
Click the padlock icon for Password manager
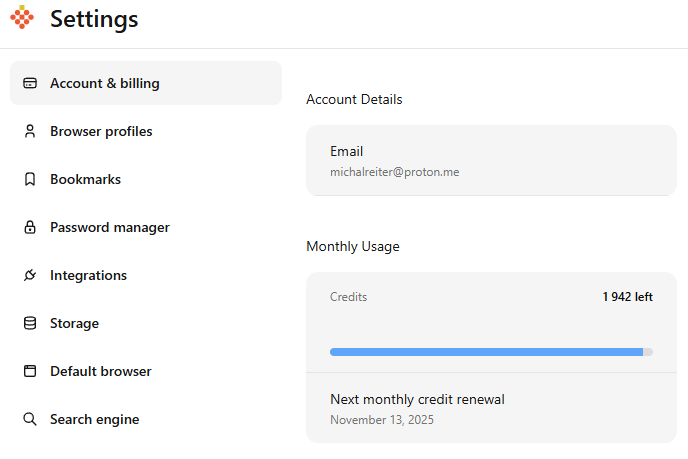click(x=30, y=227)
